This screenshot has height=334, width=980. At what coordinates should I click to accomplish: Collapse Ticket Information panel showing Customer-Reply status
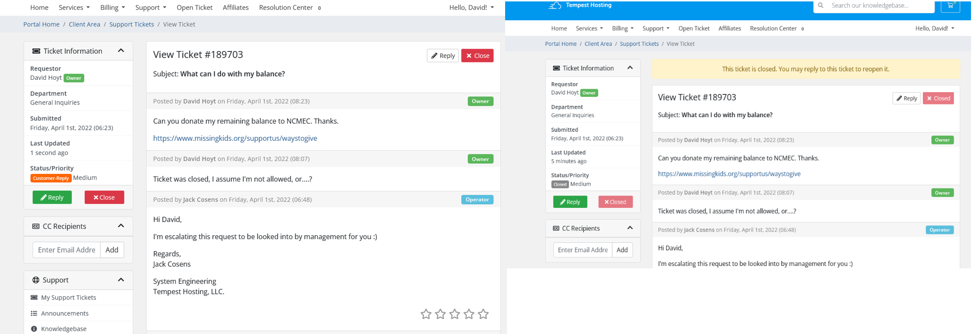click(x=121, y=51)
